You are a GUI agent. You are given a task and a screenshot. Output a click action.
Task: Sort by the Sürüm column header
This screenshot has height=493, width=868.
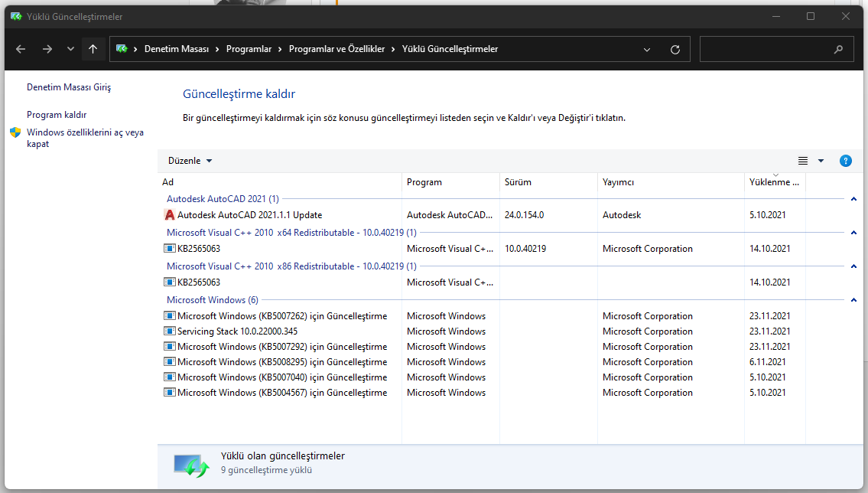548,181
